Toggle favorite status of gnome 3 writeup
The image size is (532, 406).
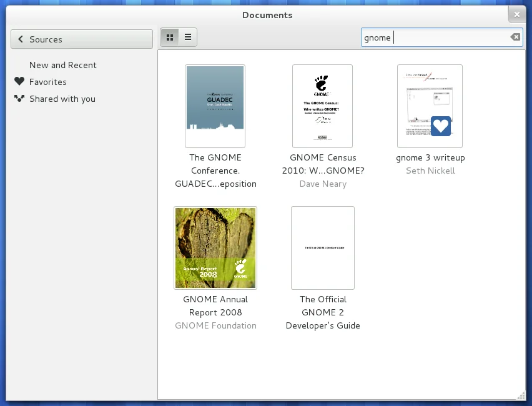[x=441, y=126]
